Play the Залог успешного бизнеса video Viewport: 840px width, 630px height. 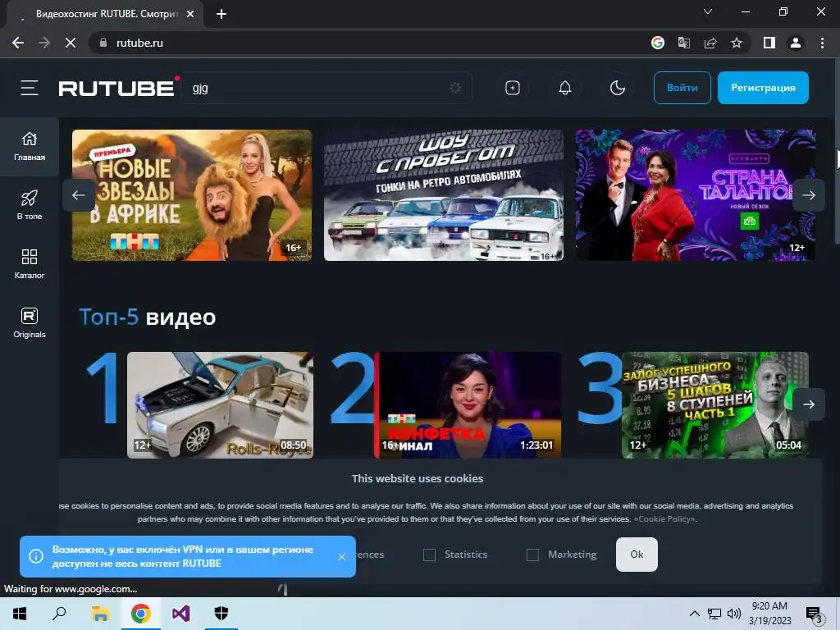[x=715, y=405]
